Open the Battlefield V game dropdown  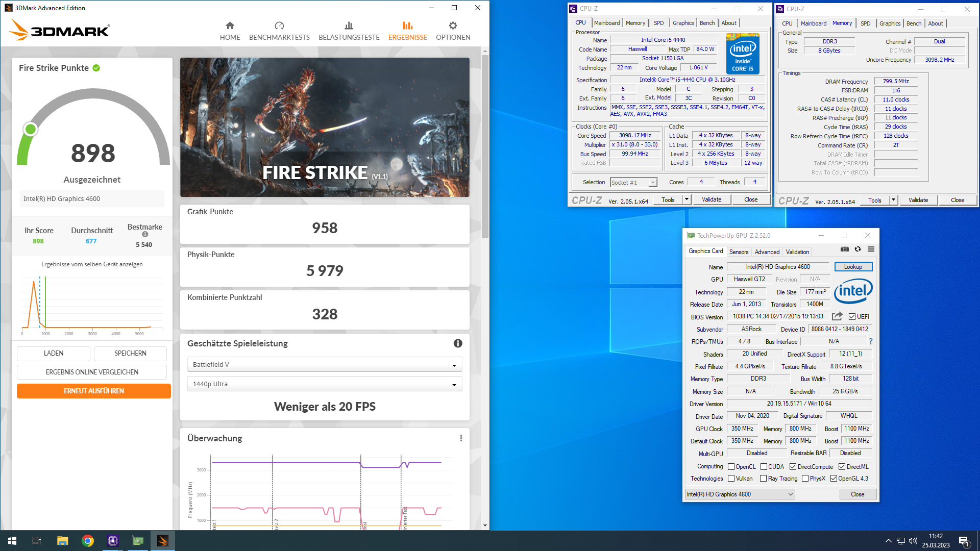325,364
